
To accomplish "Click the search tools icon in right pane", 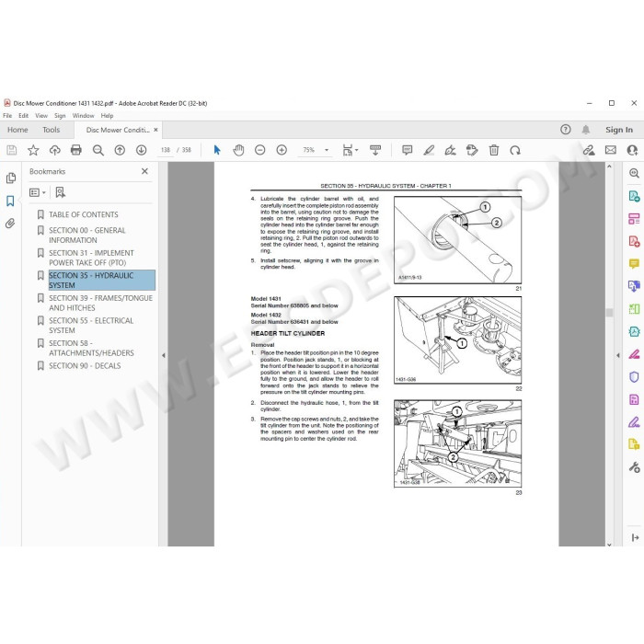I will pyautogui.click(x=634, y=173).
